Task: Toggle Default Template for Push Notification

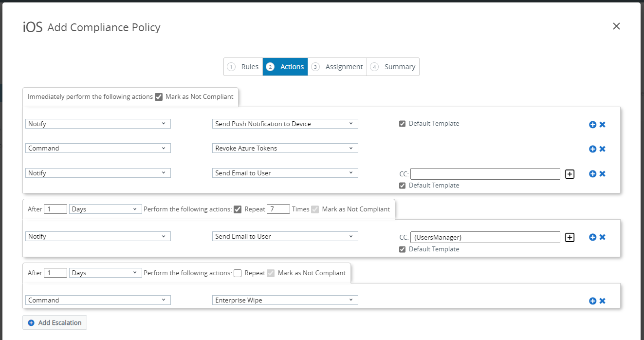Action: [x=402, y=124]
